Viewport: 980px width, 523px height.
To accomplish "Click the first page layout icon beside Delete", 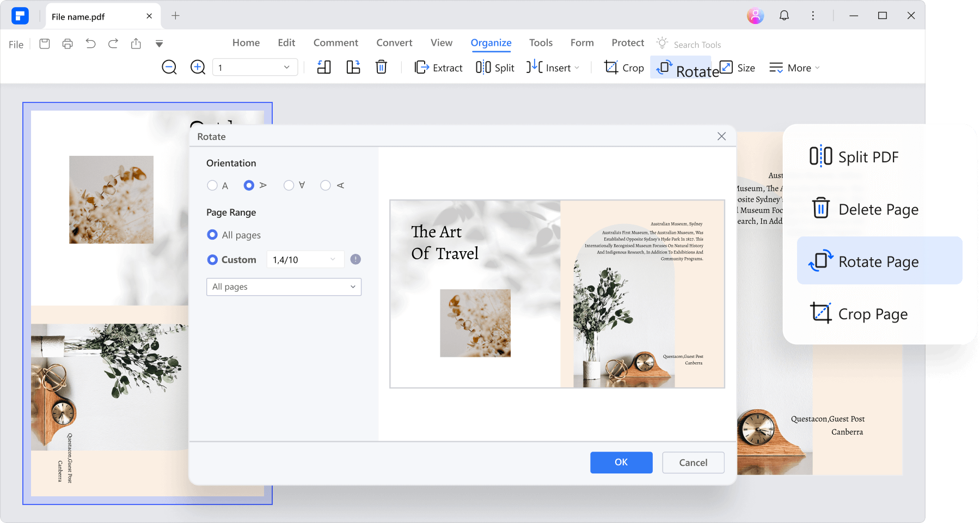I will pos(324,68).
